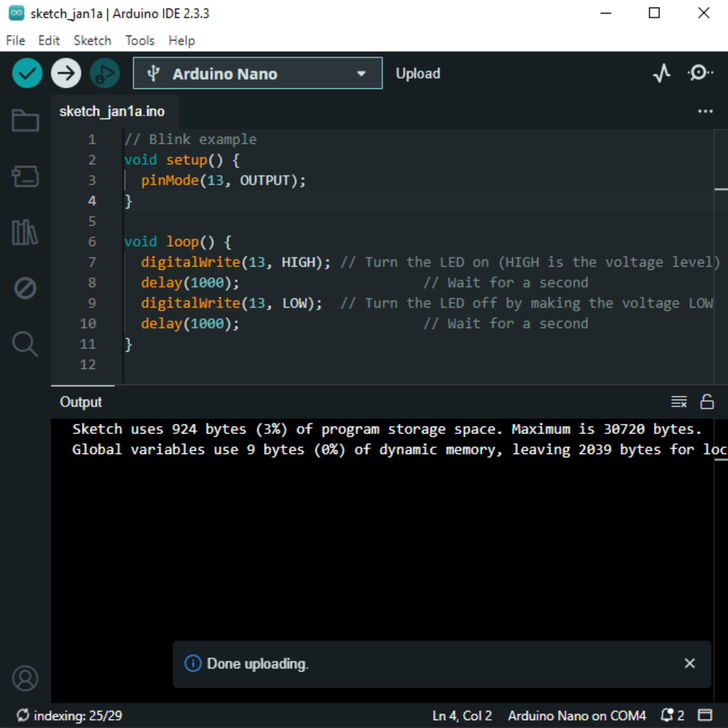
Task: Click the Upload arrow button
Action: point(66,73)
